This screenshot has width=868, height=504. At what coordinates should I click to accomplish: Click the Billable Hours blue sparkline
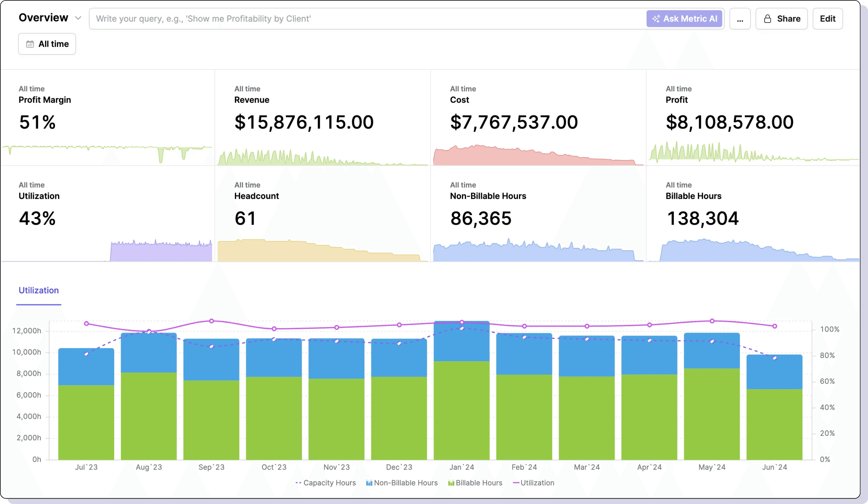tap(754, 250)
